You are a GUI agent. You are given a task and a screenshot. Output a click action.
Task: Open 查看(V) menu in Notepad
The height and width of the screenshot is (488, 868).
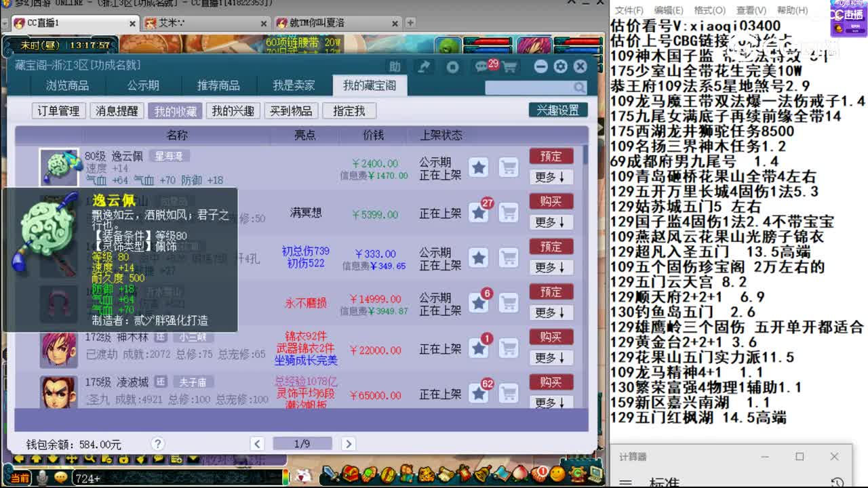tap(751, 10)
